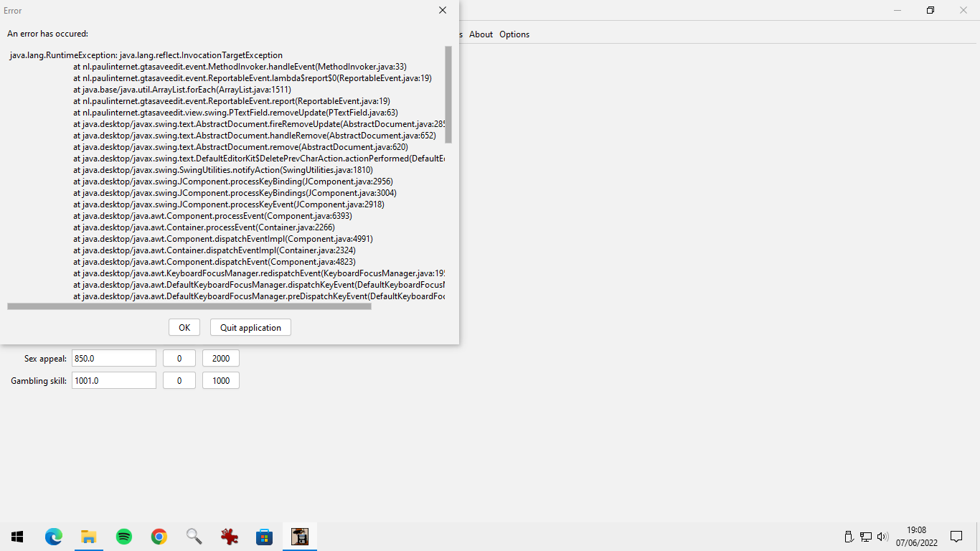Select the GTA save editor taskbar icon
Image resolution: width=980 pixels, height=551 pixels.
pos(299,536)
